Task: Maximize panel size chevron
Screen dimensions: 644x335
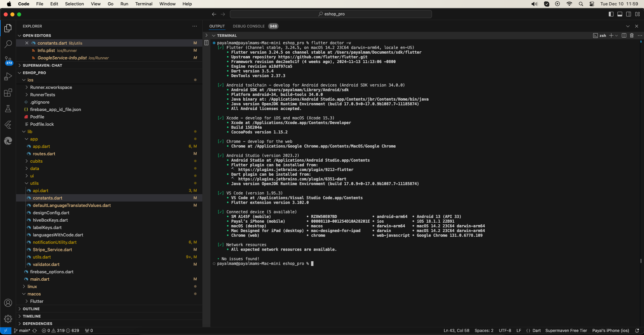Action: pos(628,26)
